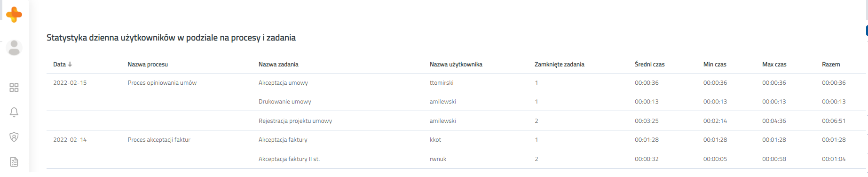Open the notifications bell icon

pos(14,112)
